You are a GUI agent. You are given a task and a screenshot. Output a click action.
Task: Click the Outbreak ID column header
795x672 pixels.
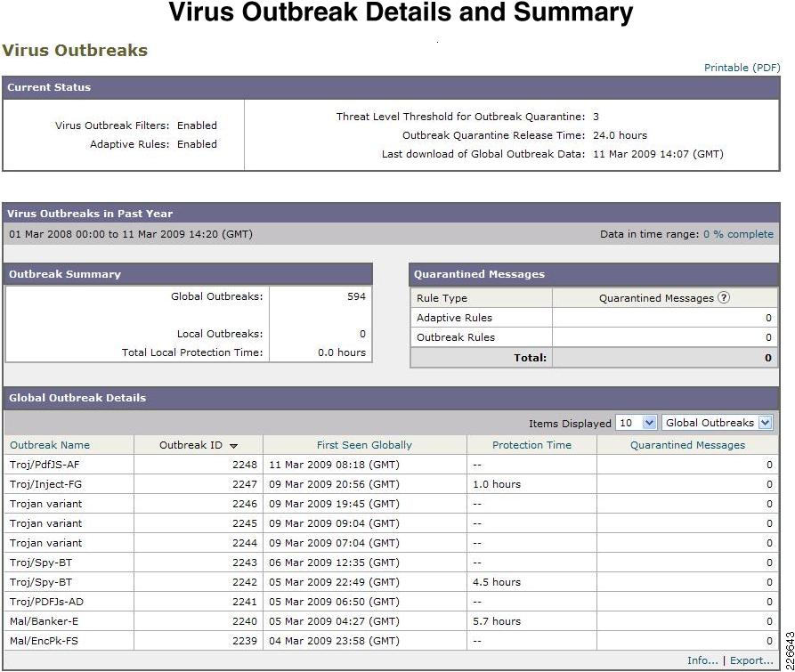[191, 445]
